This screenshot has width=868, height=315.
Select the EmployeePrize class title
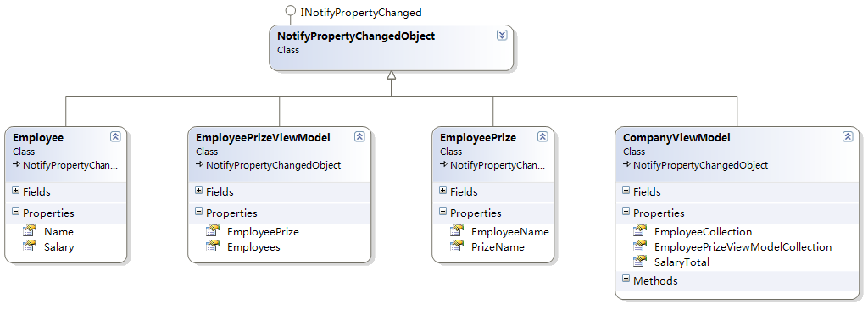(x=478, y=138)
